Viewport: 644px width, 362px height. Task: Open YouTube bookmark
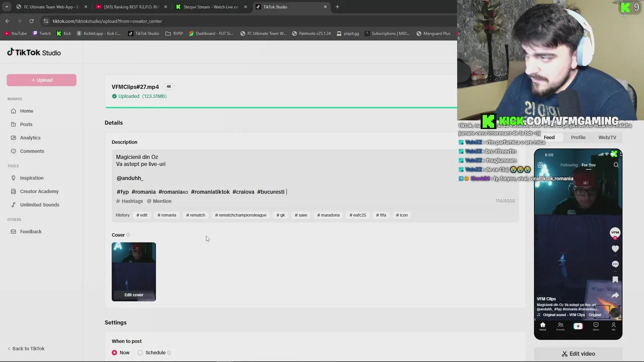pos(15,34)
